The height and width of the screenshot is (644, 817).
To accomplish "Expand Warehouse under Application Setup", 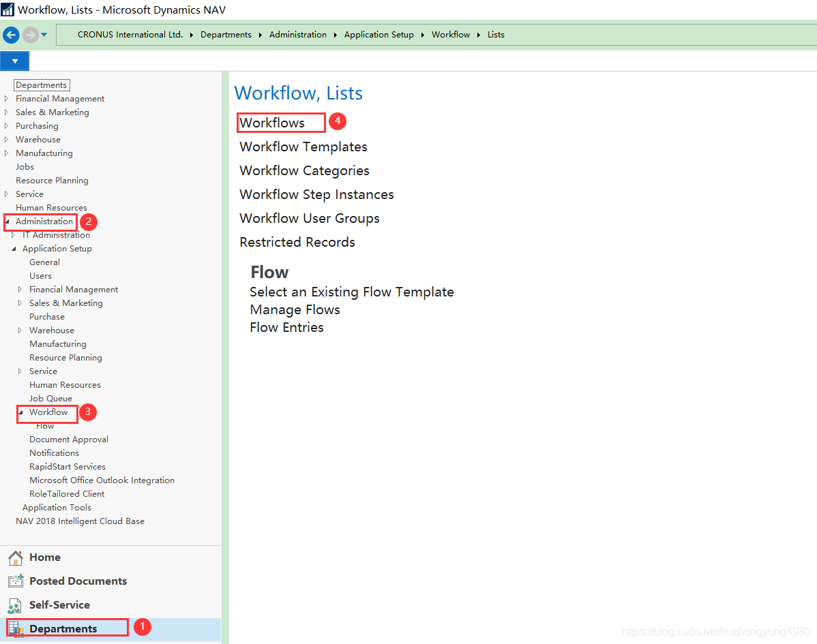I will (x=20, y=330).
